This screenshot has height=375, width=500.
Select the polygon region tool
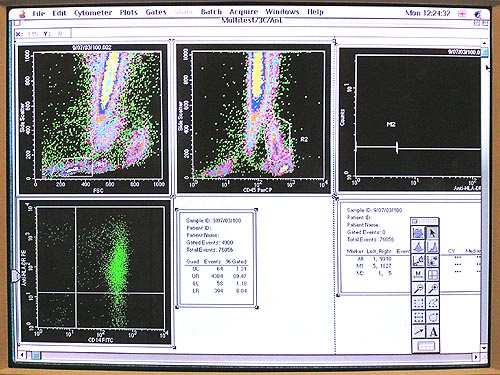(432, 303)
